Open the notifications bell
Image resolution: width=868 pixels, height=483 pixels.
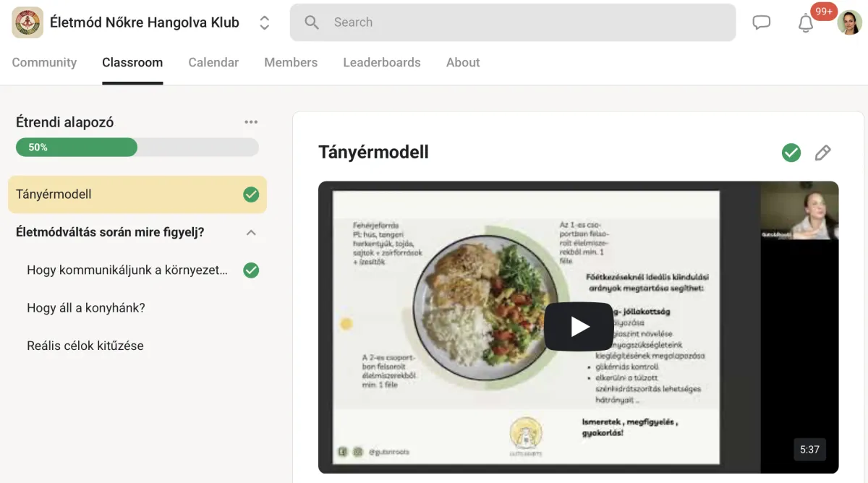point(806,23)
